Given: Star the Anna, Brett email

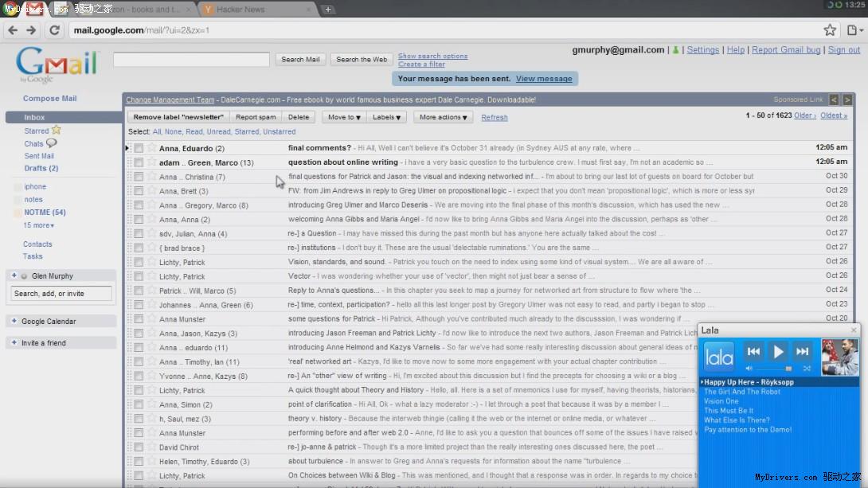Looking at the screenshot, I should point(151,190).
